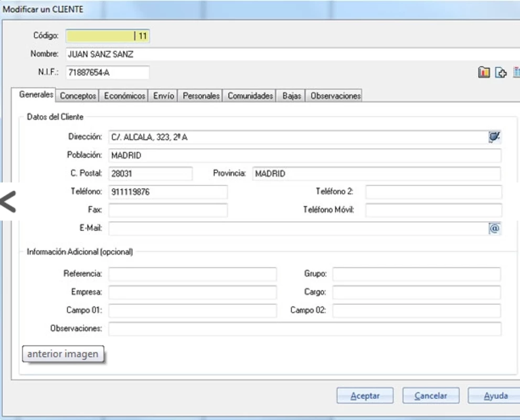Click 'Información Adicional (opcional)' label
The width and height of the screenshot is (520, 420).
80,252
